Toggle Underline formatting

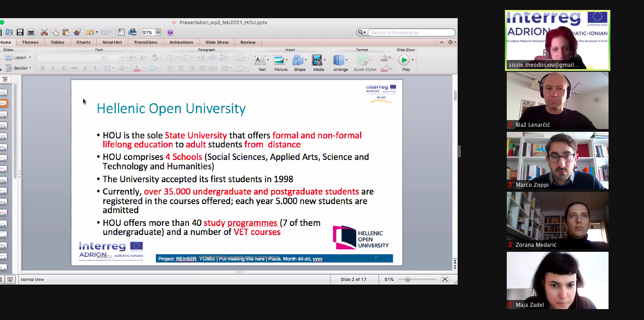(64, 68)
